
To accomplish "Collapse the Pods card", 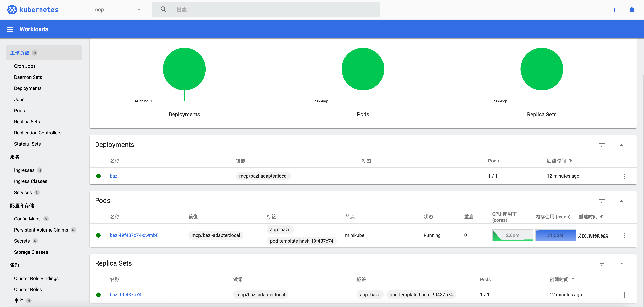I will click(x=621, y=201).
